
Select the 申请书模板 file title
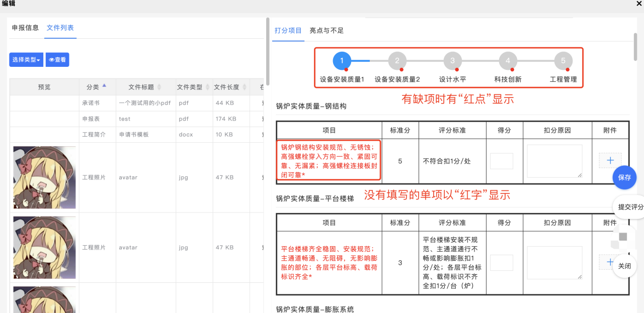(x=134, y=135)
